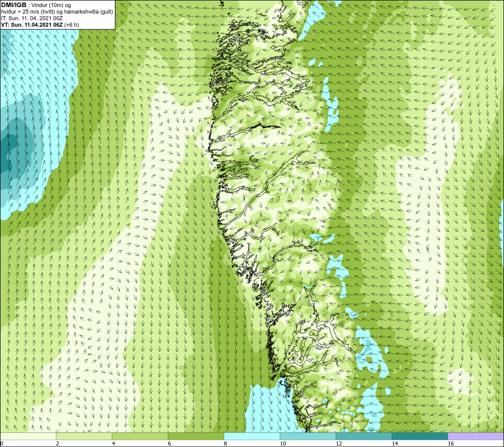This screenshot has width=504, height=447.
Task: Click the legend value label '4'
Action: (x=113, y=444)
